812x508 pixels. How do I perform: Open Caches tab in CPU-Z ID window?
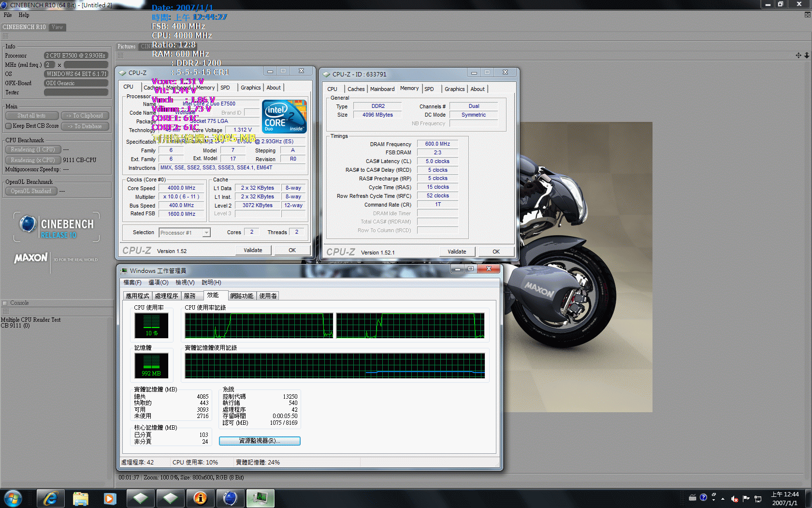(356, 89)
